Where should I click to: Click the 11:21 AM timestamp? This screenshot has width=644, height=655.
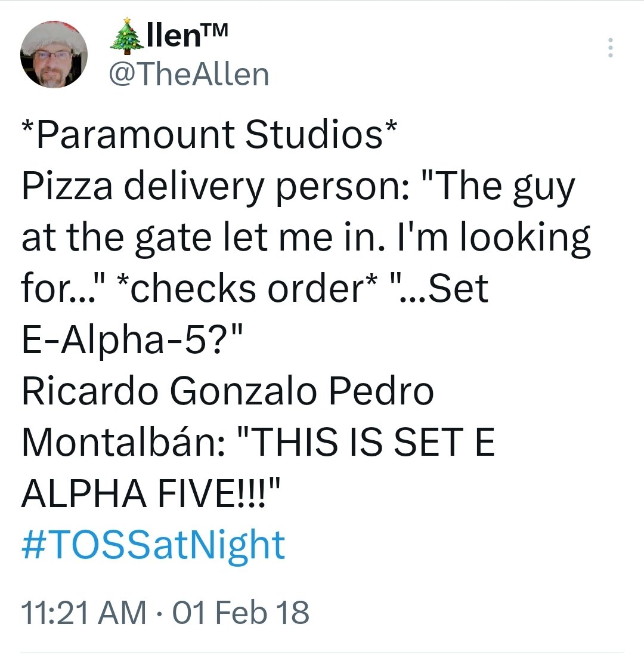tap(83, 612)
